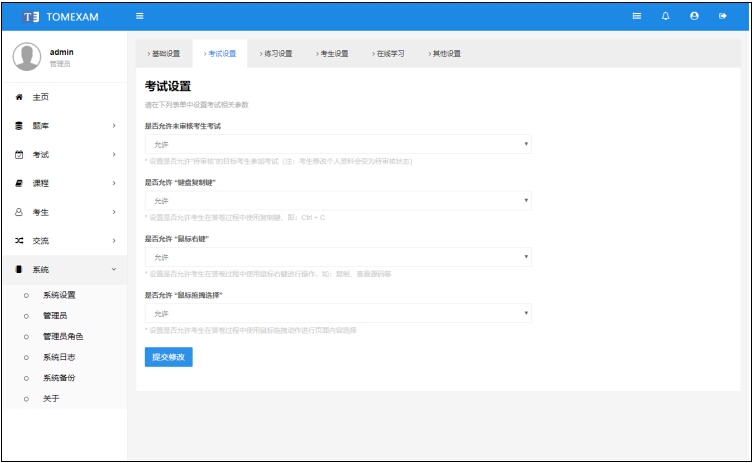
Task: Click the 考试 calendar icon
Action: pyautogui.click(x=19, y=154)
